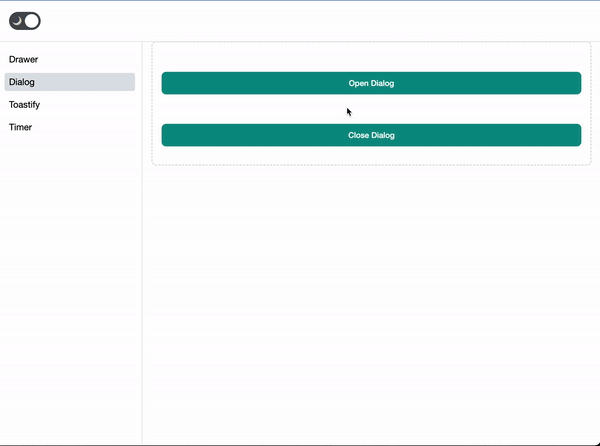Toggle the dark mode switch

[25, 21]
